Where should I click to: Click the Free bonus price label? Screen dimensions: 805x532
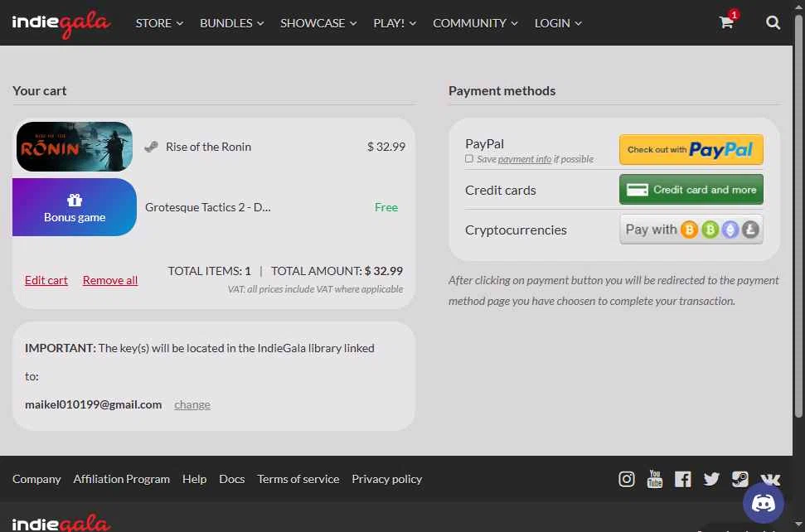tap(386, 207)
